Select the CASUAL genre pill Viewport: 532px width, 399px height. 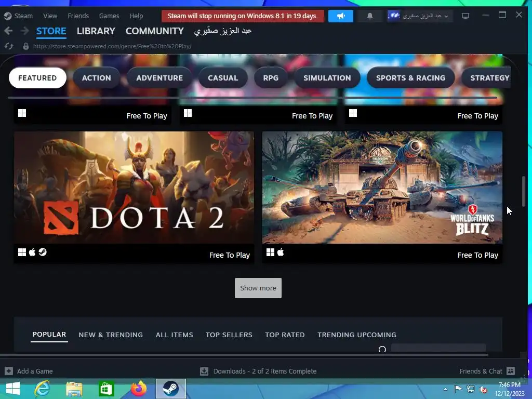pyautogui.click(x=223, y=78)
